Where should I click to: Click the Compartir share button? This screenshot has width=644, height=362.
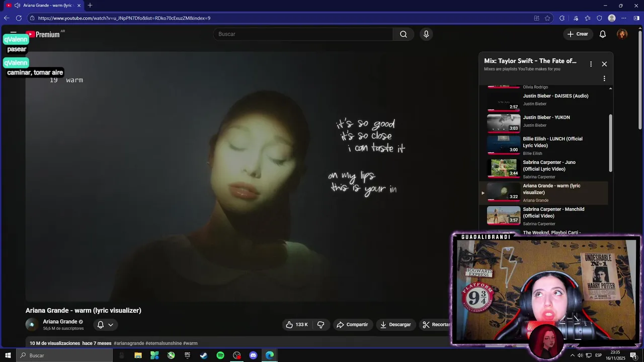point(352,325)
